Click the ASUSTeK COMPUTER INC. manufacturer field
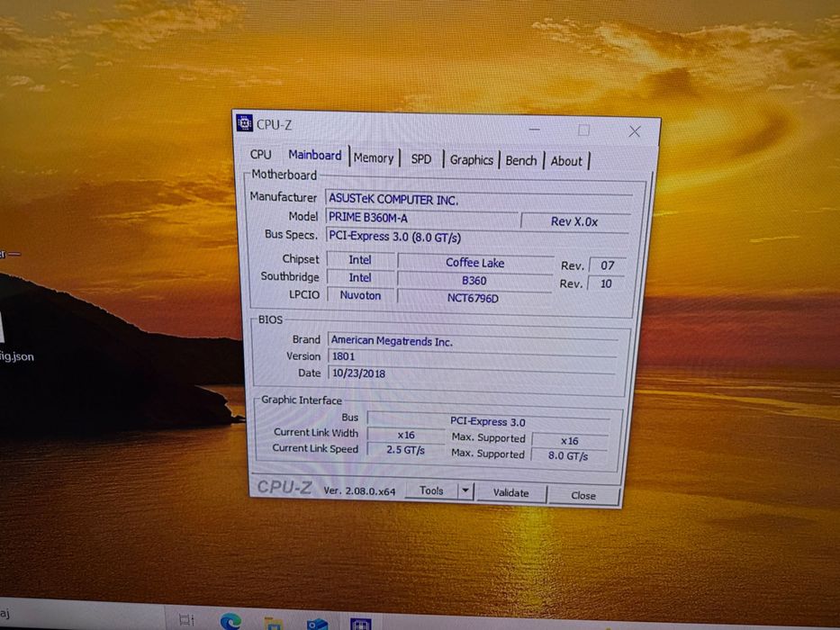Screen dimensions: 840x630 [478, 199]
